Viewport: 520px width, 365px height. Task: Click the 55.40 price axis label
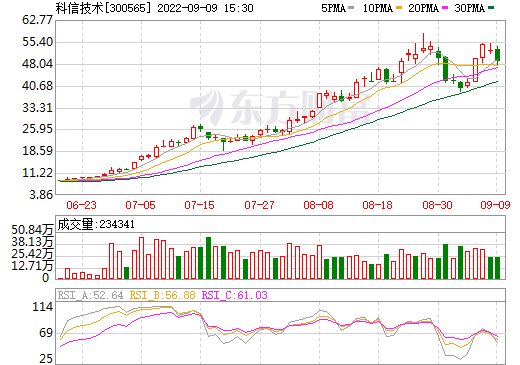pyautogui.click(x=37, y=42)
